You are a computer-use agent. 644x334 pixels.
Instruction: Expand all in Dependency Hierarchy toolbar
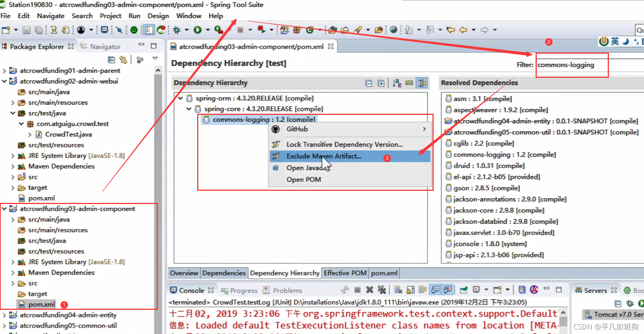coord(381,83)
